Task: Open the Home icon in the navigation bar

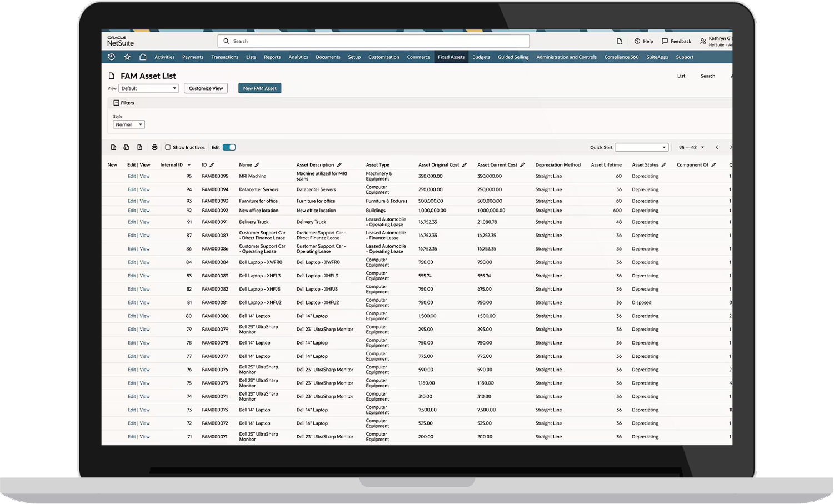Action: [x=143, y=57]
